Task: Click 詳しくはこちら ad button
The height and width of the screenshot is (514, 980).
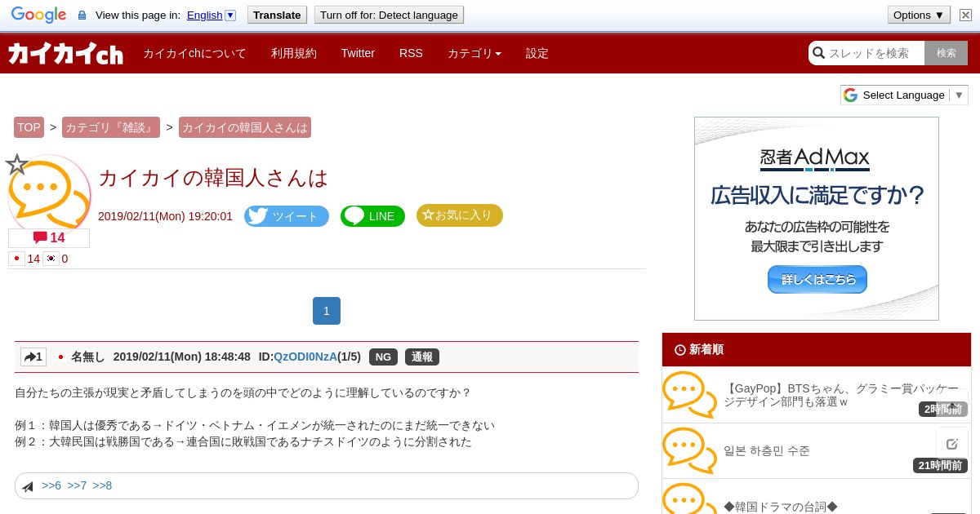Action: 817,279
